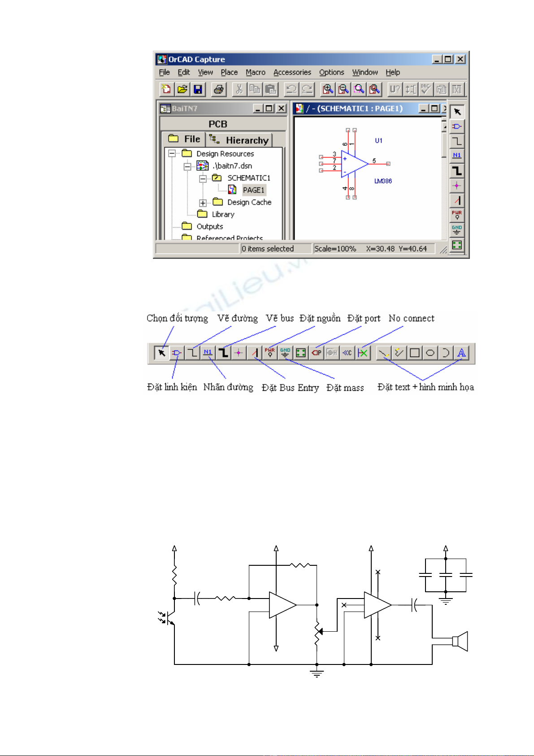This screenshot has width=534, height=756.
Task: Collapse the Design Resources folder
Action: pyautogui.click(x=172, y=153)
